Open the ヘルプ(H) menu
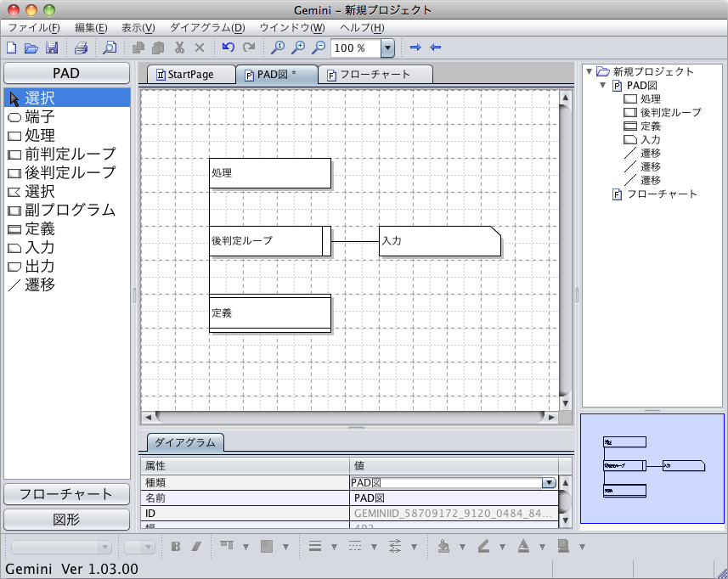 tap(362, 28)
